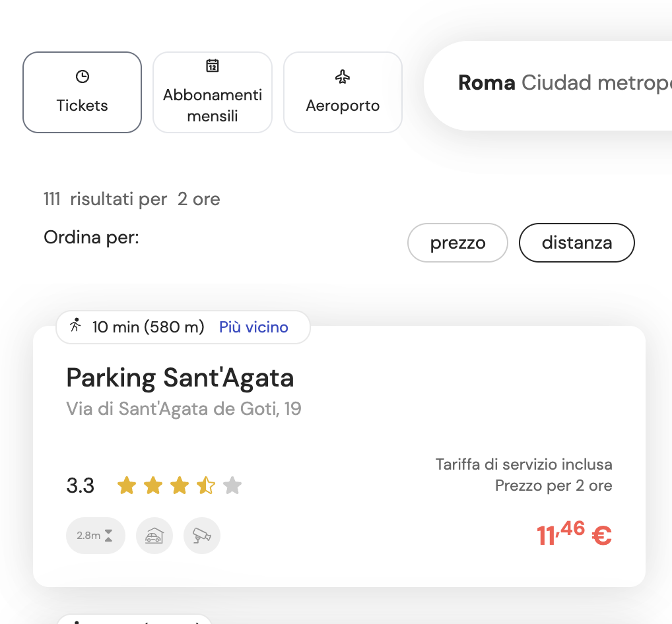
Task: Toggle the prezzo sort option
Action: click(457, 243)
